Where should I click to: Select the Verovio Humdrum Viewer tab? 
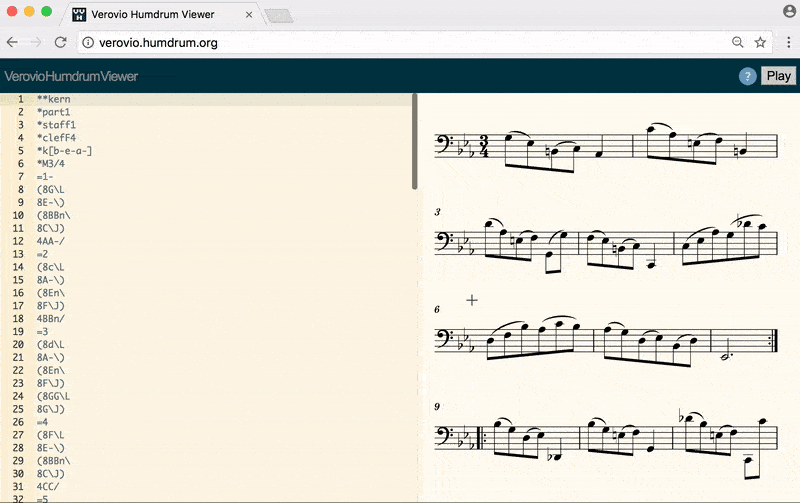159,14
